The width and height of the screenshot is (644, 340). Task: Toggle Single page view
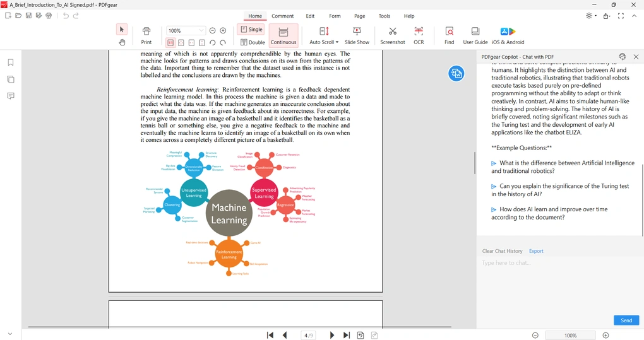point(251,30)
